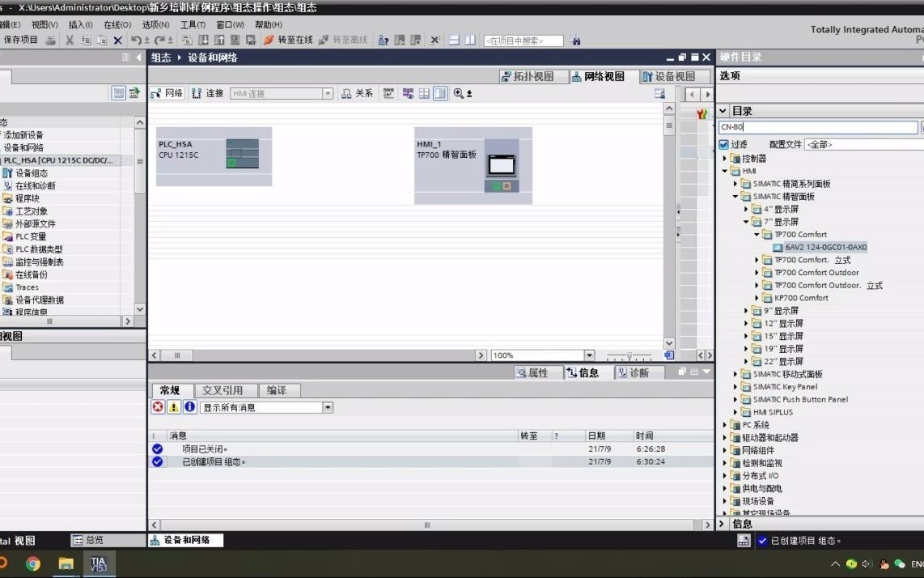Open the 在线(O) menu

click(117, 24)
